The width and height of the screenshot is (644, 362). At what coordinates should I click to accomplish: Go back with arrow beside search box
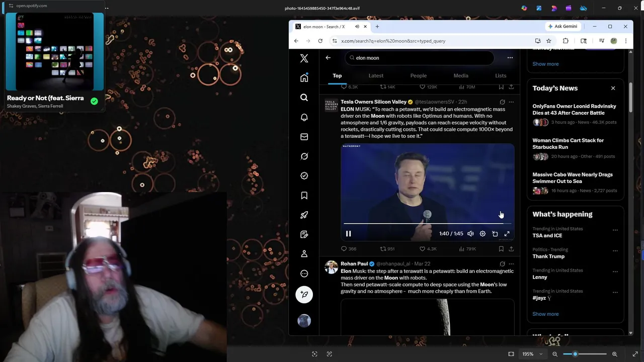tap(328, 58)
